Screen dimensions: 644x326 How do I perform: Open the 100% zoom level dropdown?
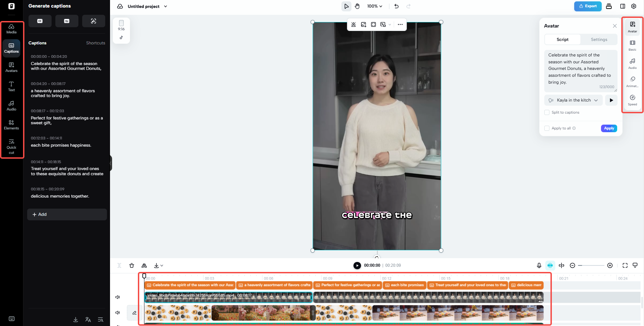(x=374, y=6)
